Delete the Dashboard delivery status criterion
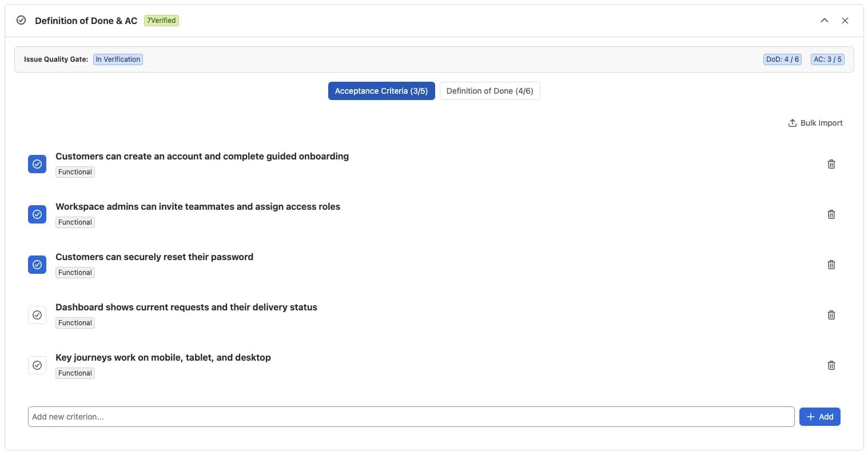 pyautogui.click(x=831, y=315)
